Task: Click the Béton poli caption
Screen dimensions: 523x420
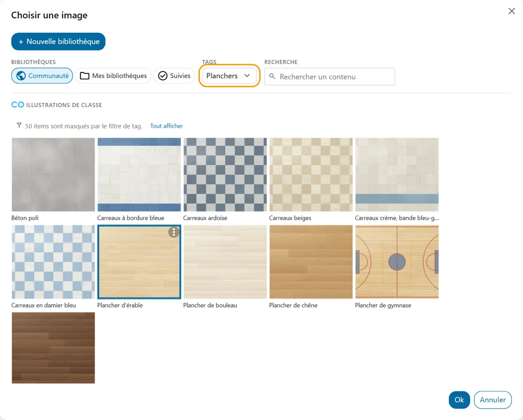Action: point(25,218)
